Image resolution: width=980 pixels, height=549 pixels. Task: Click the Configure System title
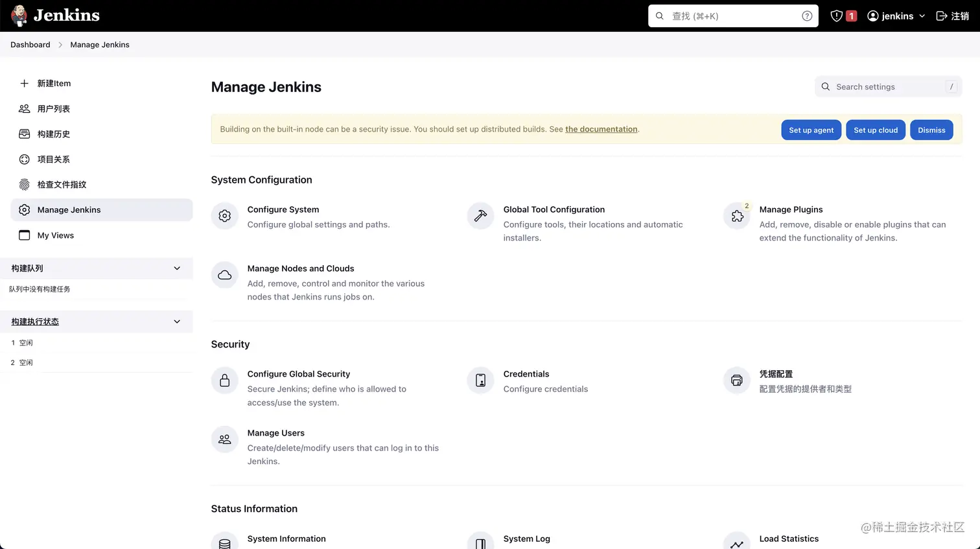pyautogui.click(x=283, y=209)
